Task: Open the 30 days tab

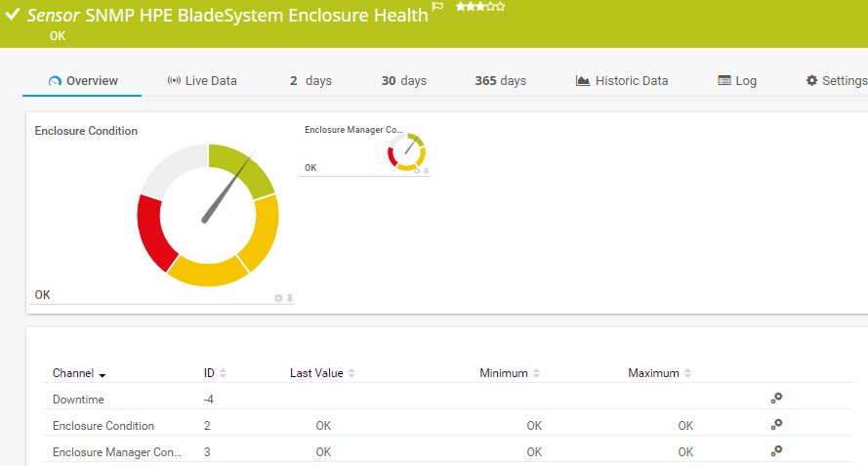Action: click(x=403, y=81)
